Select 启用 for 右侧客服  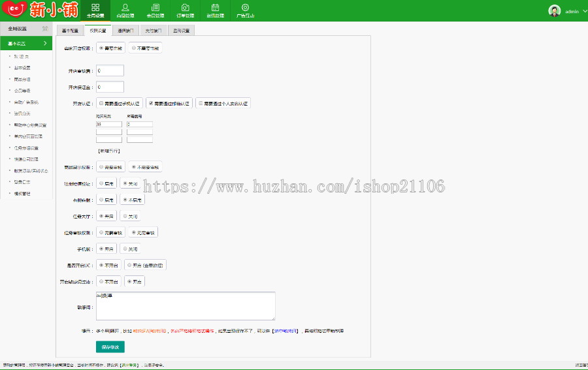pos(101,200)
